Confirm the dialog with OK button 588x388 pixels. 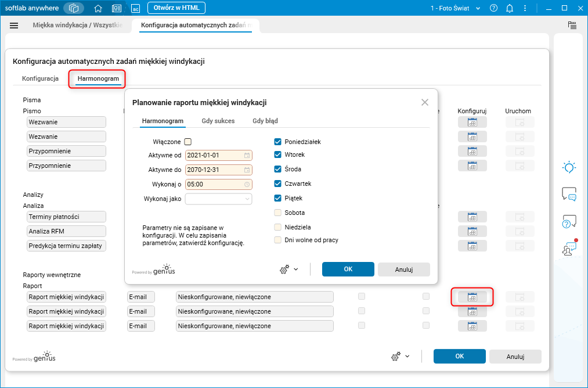348,270
